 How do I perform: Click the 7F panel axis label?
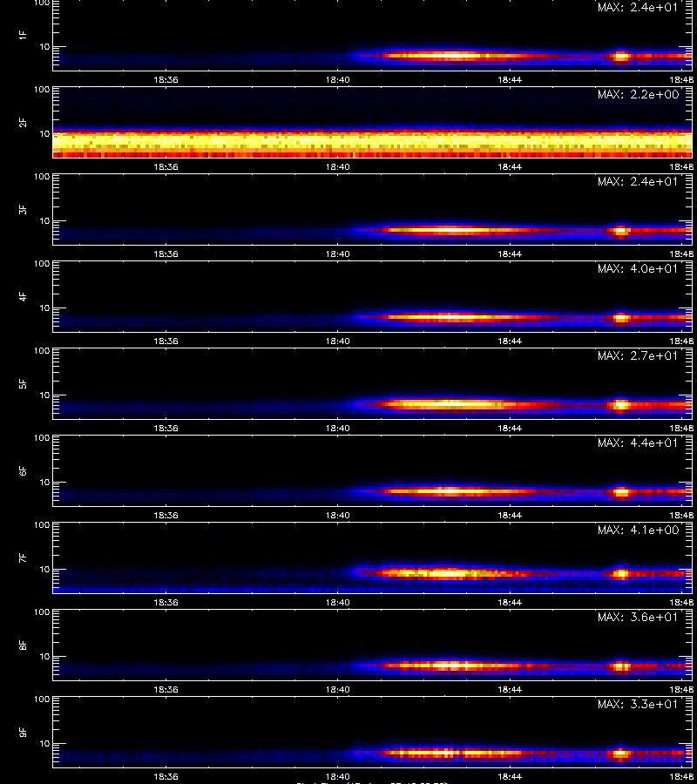(x=23, y=558)
